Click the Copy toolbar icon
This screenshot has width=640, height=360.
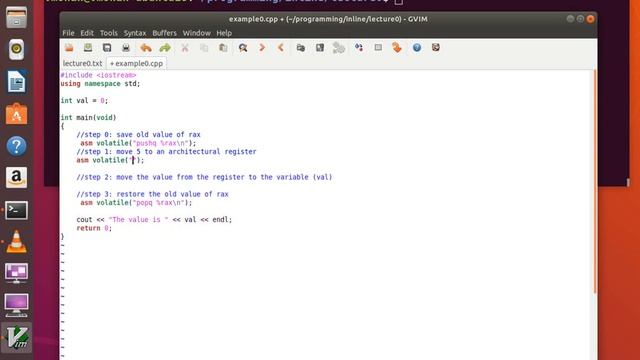[204, 48]
